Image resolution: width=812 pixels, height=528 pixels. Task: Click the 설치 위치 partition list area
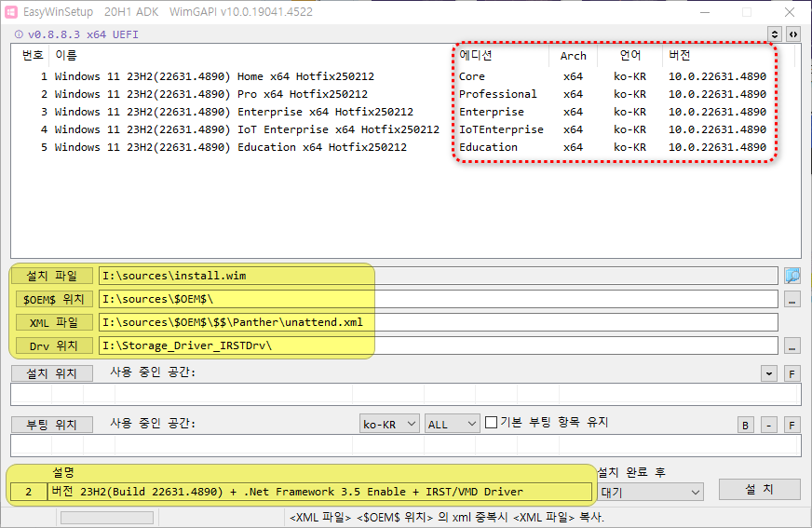pyautogui.click(x=405, y=395)
